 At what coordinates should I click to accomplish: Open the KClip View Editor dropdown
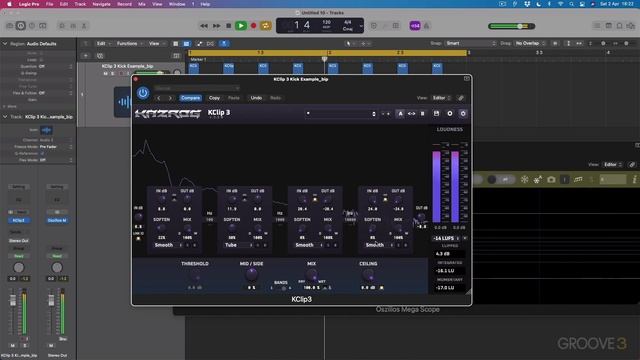click(x=441, y=98)
